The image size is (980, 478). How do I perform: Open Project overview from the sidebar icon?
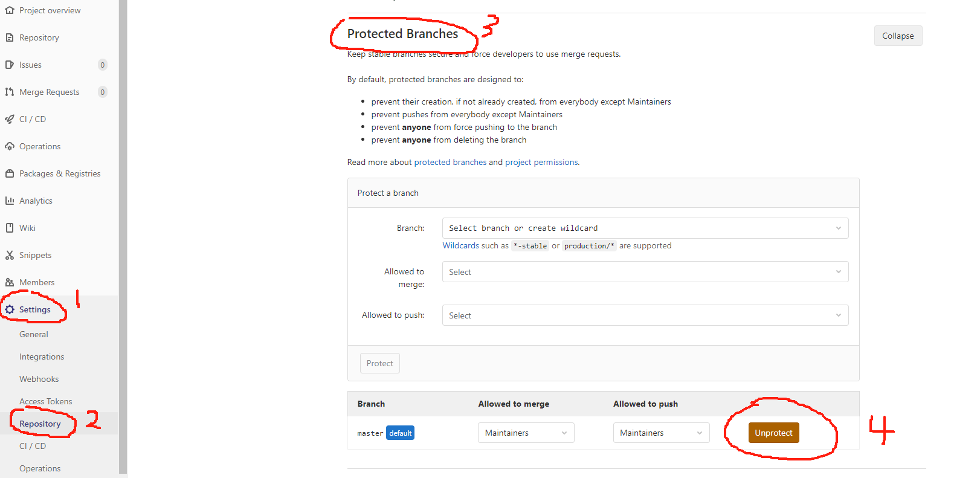(x=10, y=10)
